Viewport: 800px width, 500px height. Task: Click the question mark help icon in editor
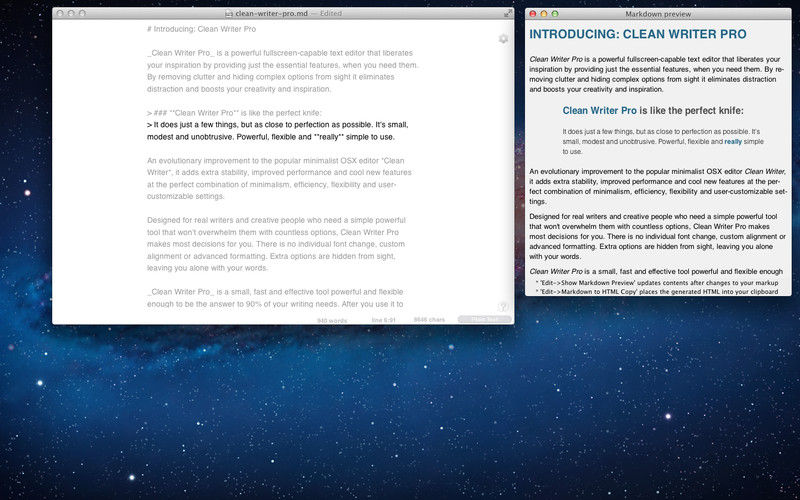click(x=503, y=307)
